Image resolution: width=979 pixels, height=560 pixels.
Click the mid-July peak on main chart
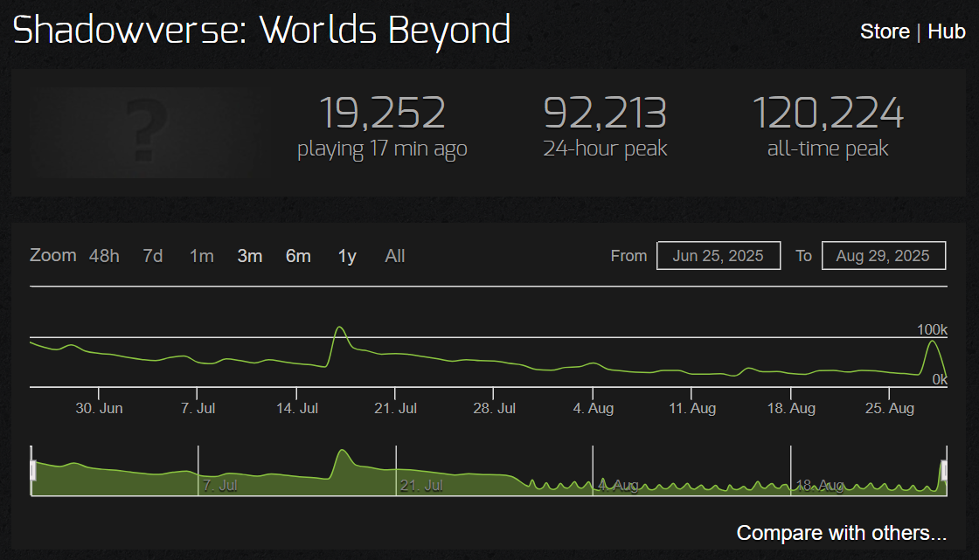click(340, 327)
